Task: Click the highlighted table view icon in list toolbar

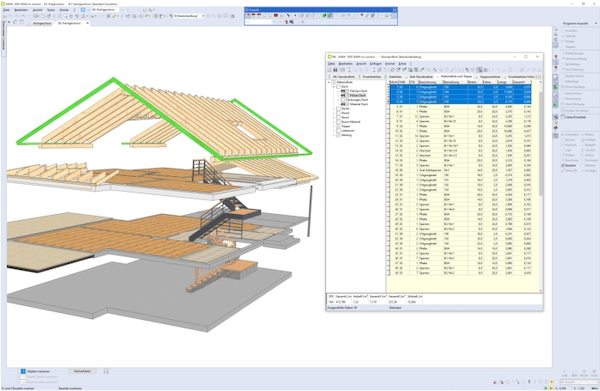Action: coord(479,70)
